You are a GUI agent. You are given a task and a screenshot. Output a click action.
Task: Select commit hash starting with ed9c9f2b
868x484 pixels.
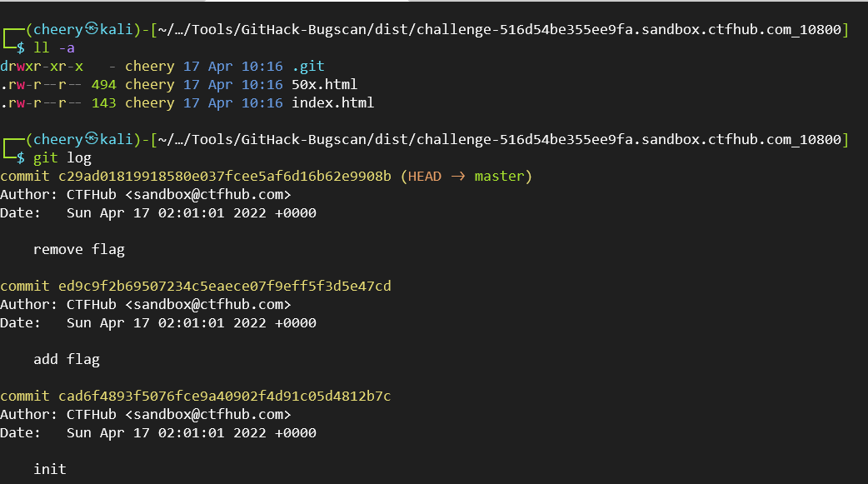(x=224, y=286)
